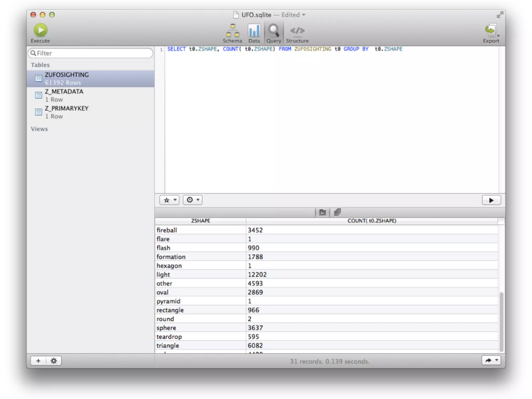Open the share arrow dropdown
The width and height of the screenshot is (532, 399).
click(x=491, y=360)
